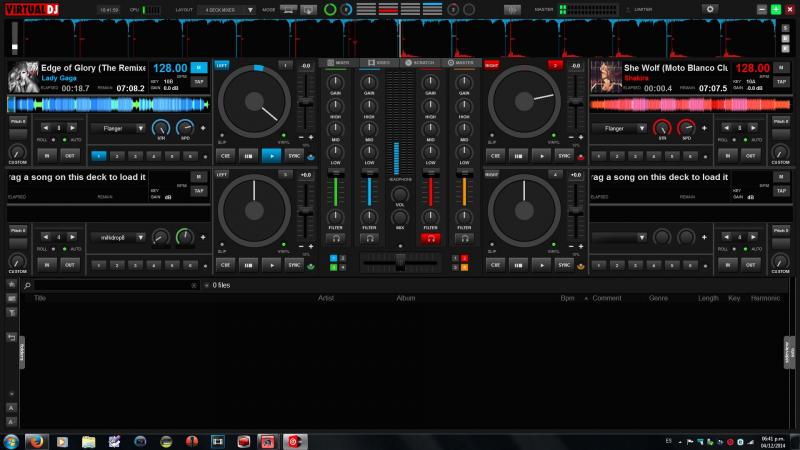Screen dimensions: 800x450
Task: Open settings with the gear icon
Action: click(710, 9)
